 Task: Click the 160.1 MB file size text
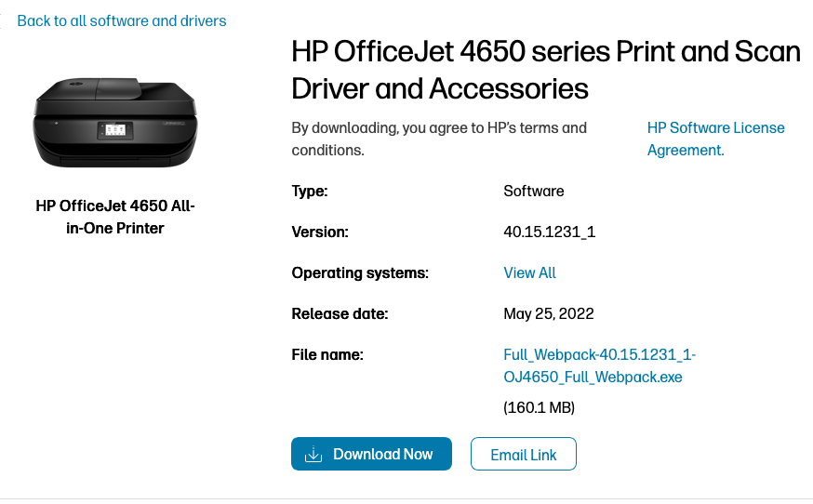[x=539, y=407]
